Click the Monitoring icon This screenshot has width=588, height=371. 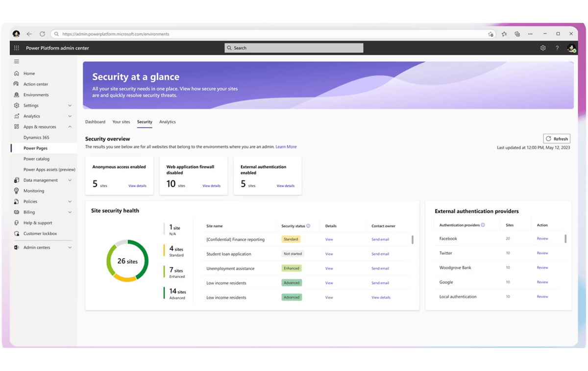pos(17,191)
